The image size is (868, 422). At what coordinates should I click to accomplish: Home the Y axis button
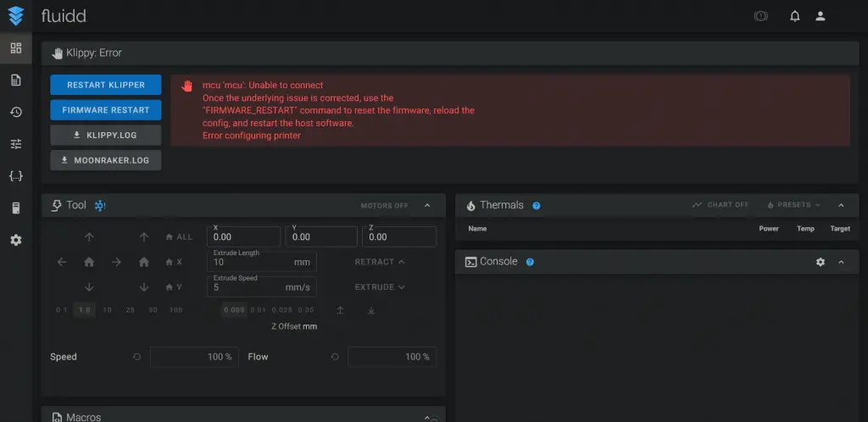[174, 287]
